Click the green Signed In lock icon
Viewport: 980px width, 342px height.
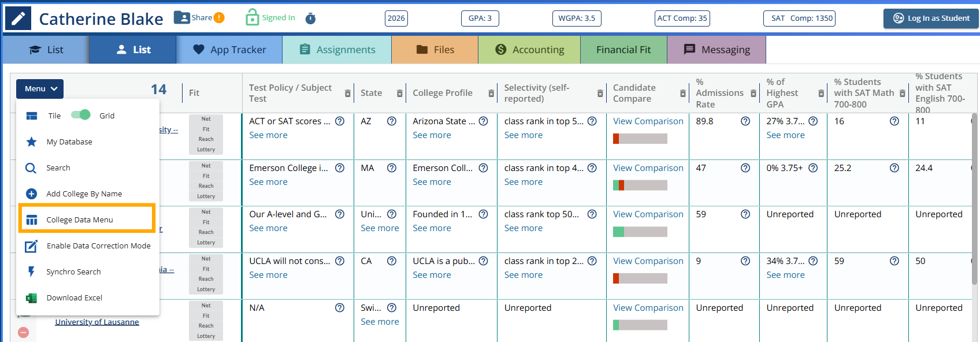point(252,17)
